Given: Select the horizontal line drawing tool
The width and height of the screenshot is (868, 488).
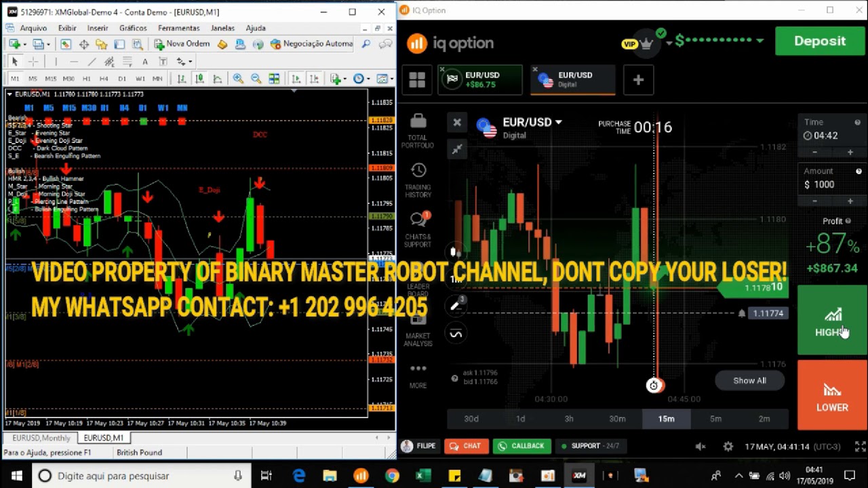Looking at the screenshot, I should (x=73, y=62).
